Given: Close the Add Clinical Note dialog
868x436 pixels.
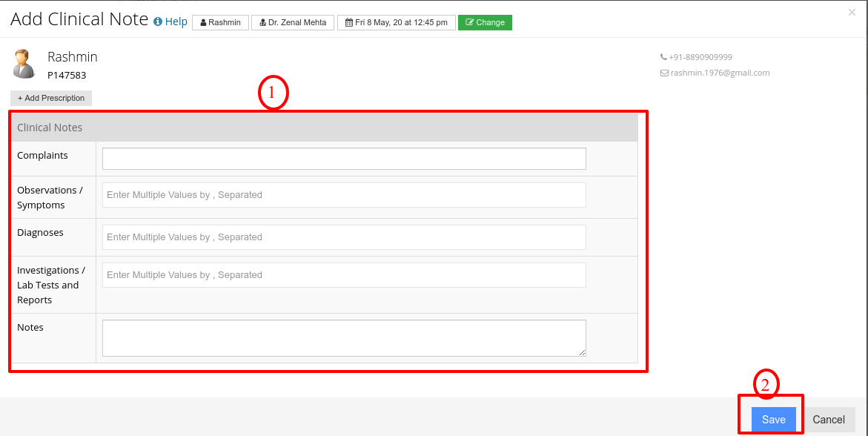Looking at the screenshot, I should tap(852, 12).
